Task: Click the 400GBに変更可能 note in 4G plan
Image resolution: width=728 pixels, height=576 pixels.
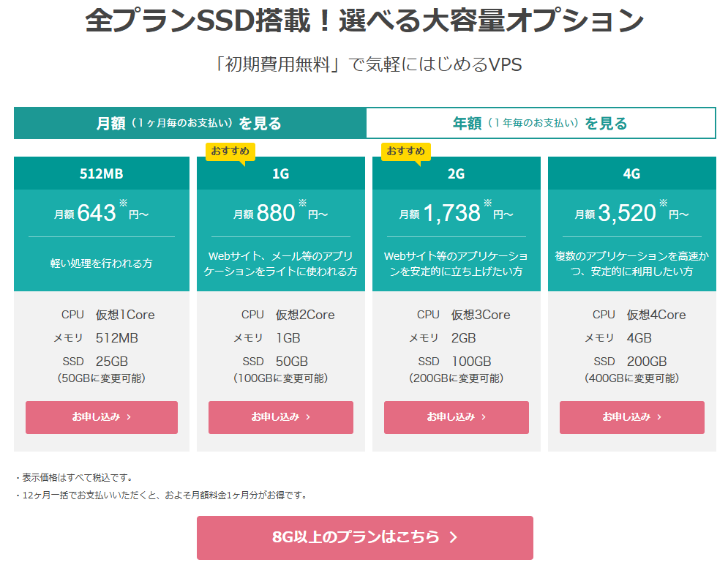Action: 632,378
